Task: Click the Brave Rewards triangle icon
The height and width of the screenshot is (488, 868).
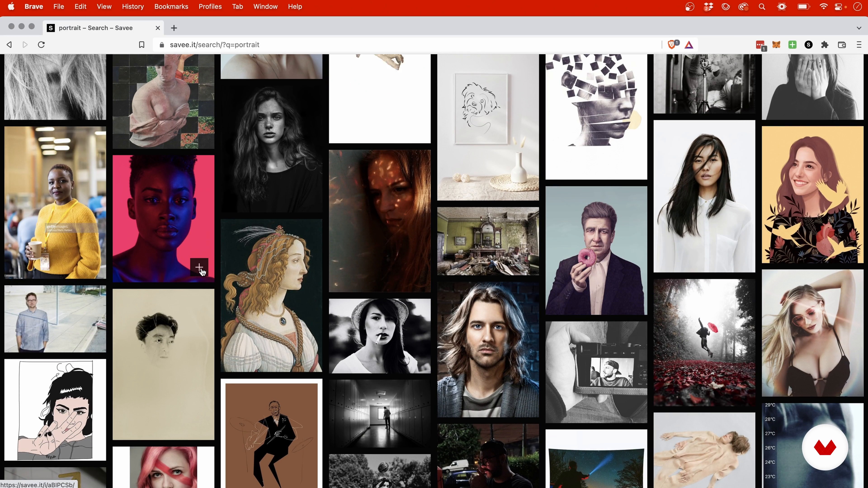Action: [x=689, y=45]
